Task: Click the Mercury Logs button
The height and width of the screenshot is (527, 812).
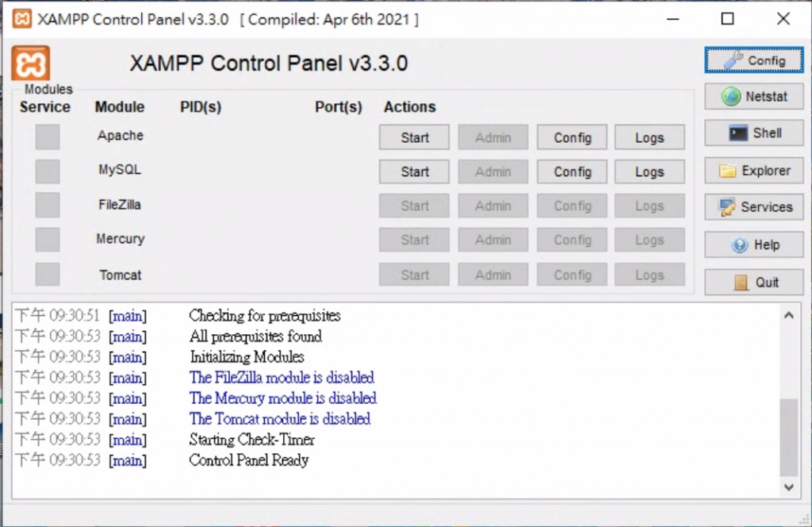Action: pyautogui.click(x=650, y=240)
